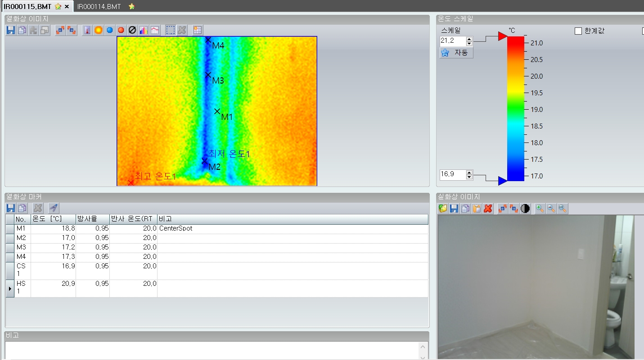Image resolution: width=644 pixels, height=360 pixels.
Task: Close the IR000115.BMT tab
Action: coord(67,6)
